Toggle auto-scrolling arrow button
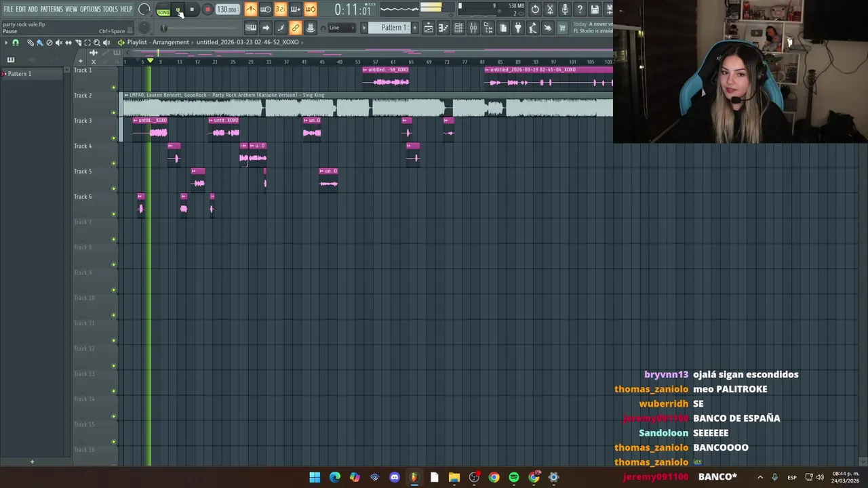Viewport: 868px width, 488px height. coord(266,28)
